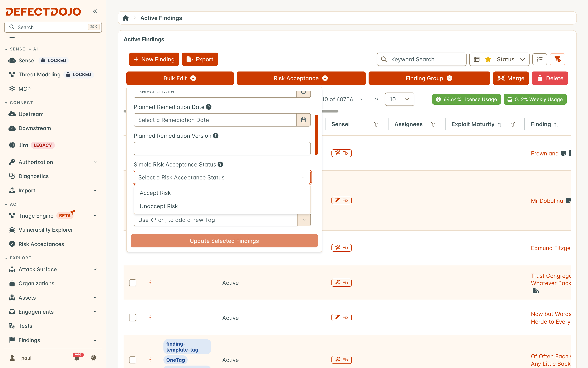
Task: Open the Status table view dropdown
Action: (x=499, y=59)
